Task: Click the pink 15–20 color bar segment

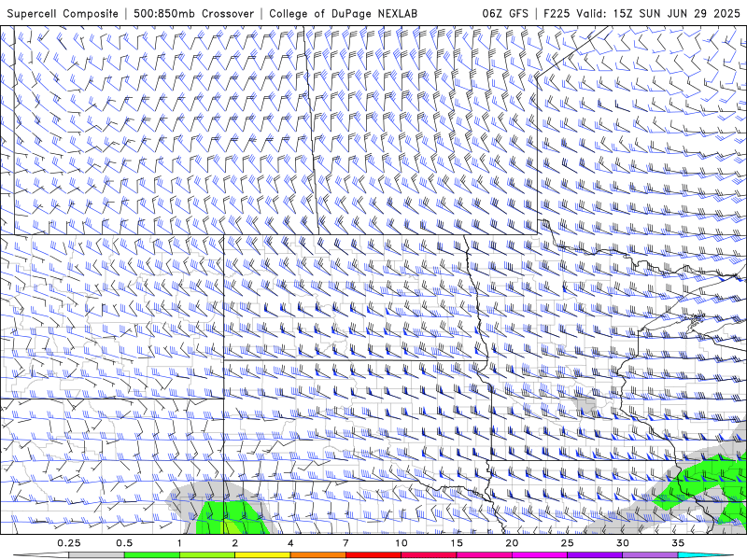Action: [x=484, y=555]
